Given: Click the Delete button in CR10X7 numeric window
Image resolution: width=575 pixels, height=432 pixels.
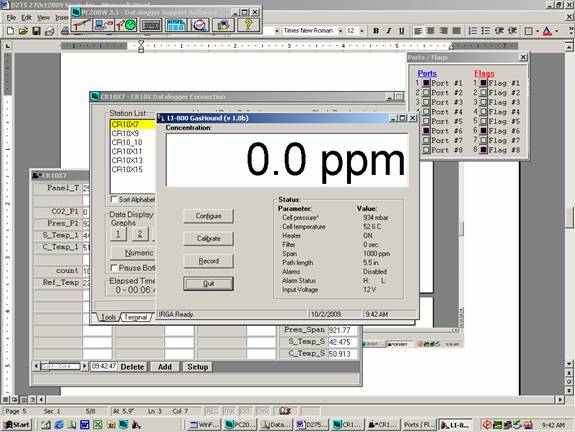Looking at the screenshot, I should [x=132, y=367].
